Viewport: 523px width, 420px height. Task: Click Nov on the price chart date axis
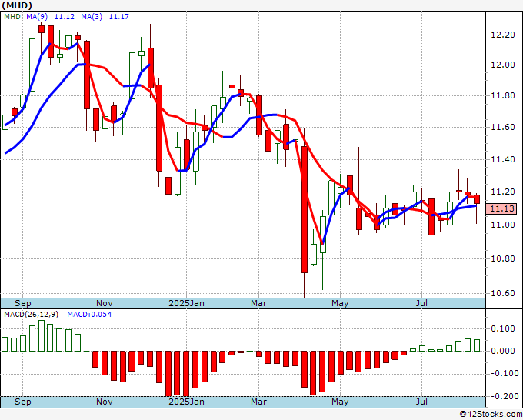click(105, 303)
